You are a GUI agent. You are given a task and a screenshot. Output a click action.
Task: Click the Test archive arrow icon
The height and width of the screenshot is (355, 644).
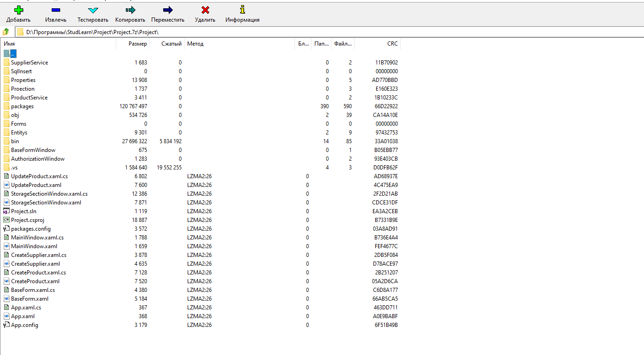[93, 10]
